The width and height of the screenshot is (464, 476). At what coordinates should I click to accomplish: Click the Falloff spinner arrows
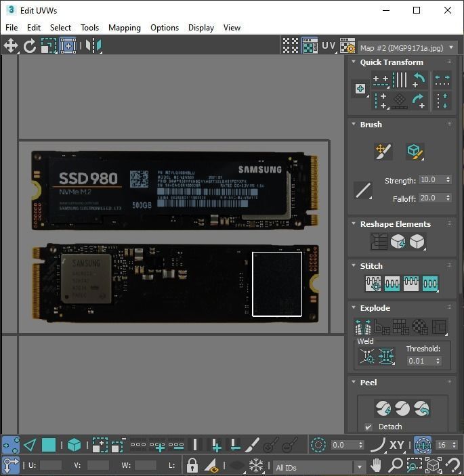pos(448,198)
